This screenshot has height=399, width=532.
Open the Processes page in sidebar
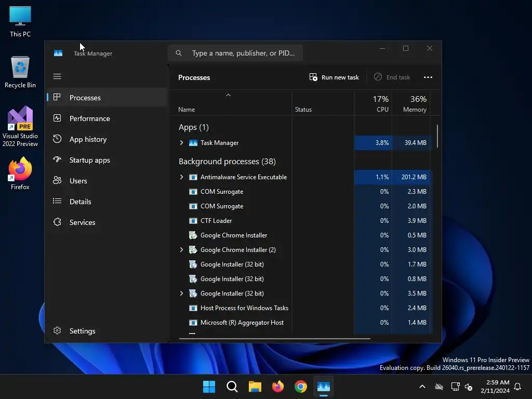coord(107,98)
